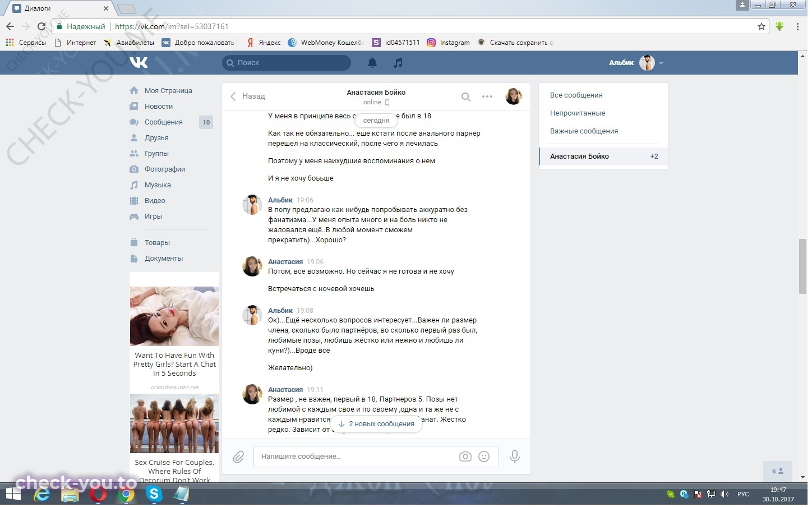Open notifications bell in VK header
This screenshot has height=507, width=812.
point(372,63)
